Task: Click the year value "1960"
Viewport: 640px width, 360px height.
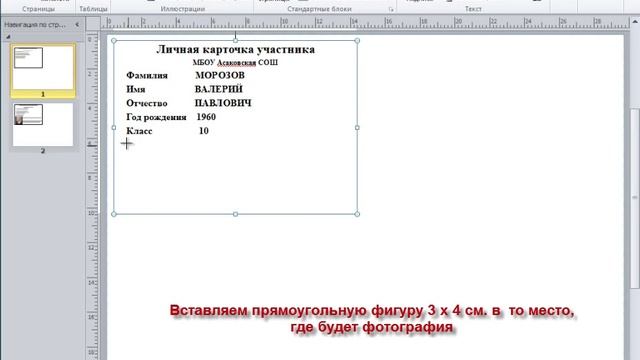Action: pyautogui.click(x=206, y=117)
